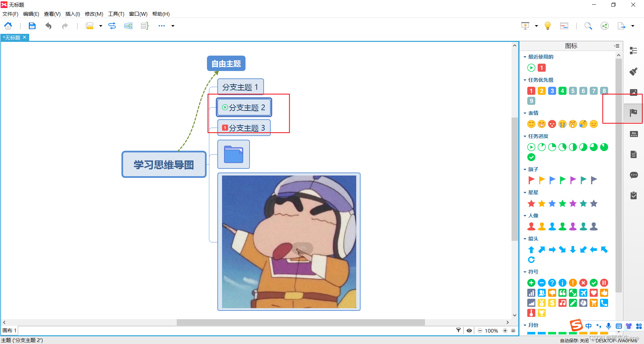Open the markers flag panel in the sidebar
644x344 pixels.
click(x=633, y=113)
